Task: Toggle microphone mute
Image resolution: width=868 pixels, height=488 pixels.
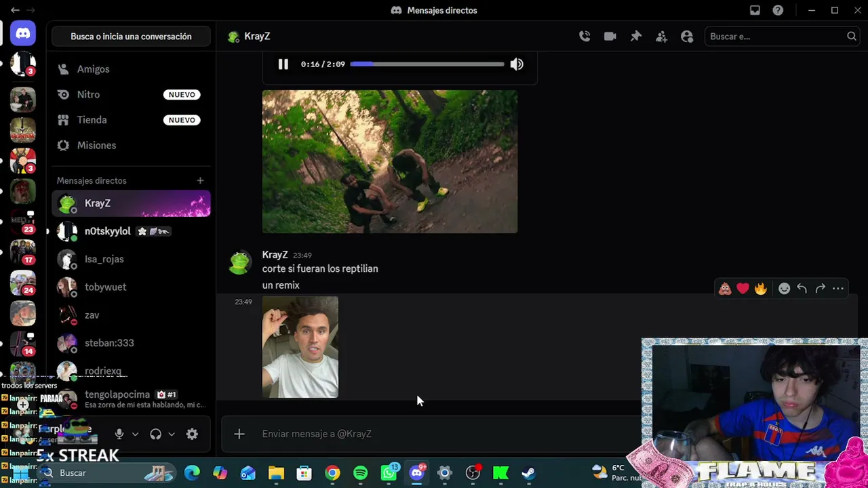Action: 119,434
